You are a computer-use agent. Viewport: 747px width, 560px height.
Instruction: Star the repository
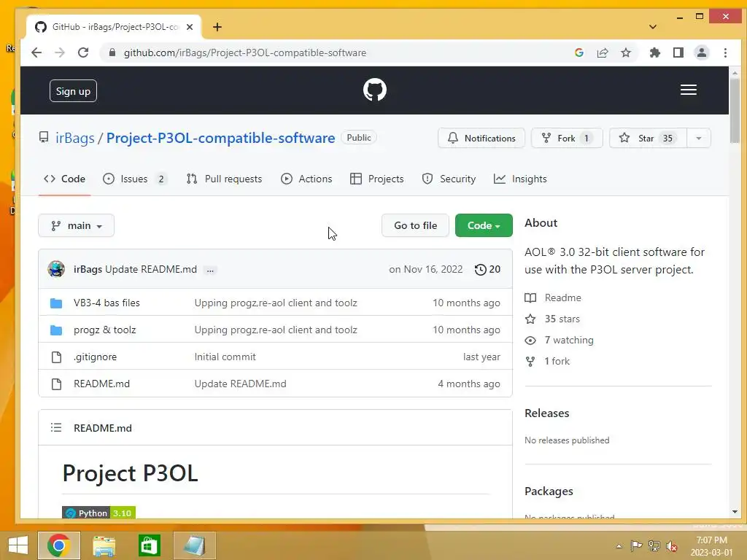point(648,138)
